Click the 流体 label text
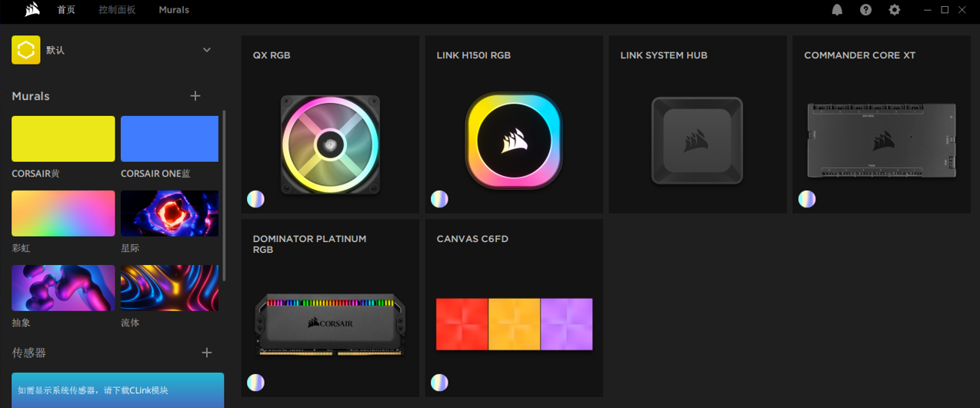 pyautogui.click(x=130, y=323)
